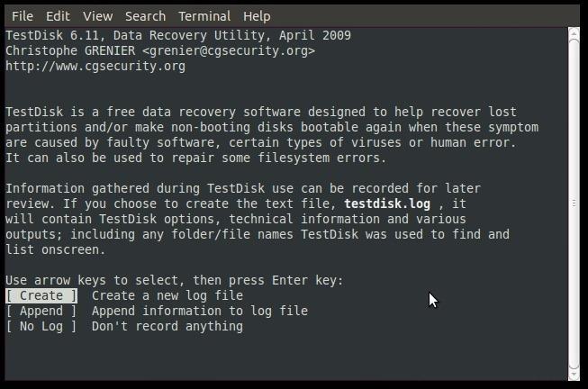Image resolution: width=588 pixels, height=389 pixels.
Task: Click the http://www.cgsecurity.org URL
Action: point(95,66)
